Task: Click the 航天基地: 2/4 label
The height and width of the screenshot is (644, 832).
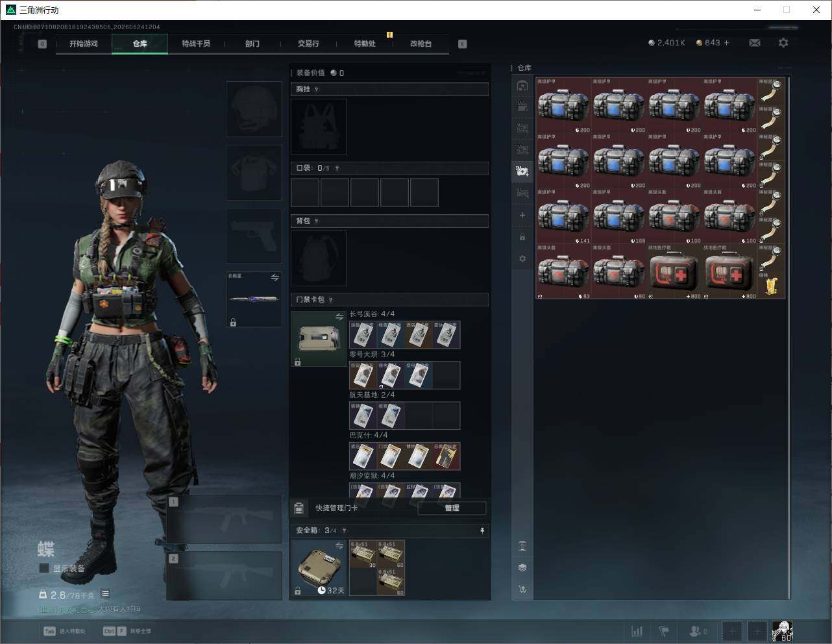Action: pos(372,395)
